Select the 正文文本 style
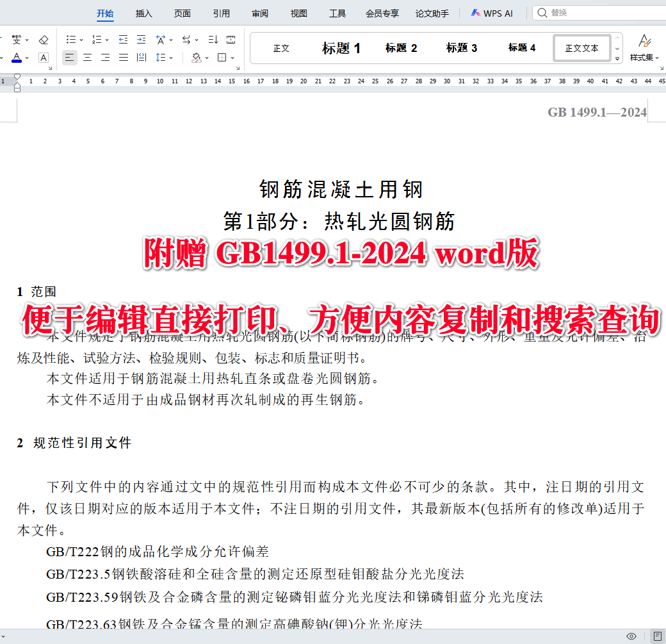This screenshot has height=644, width=666. (x=582, y=49)
